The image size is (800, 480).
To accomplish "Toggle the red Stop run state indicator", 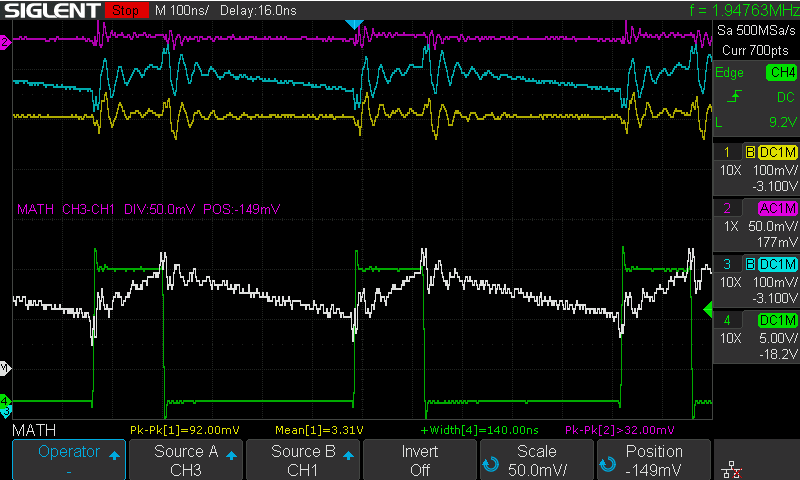I will pyautogui.click(x=126, y=10).
